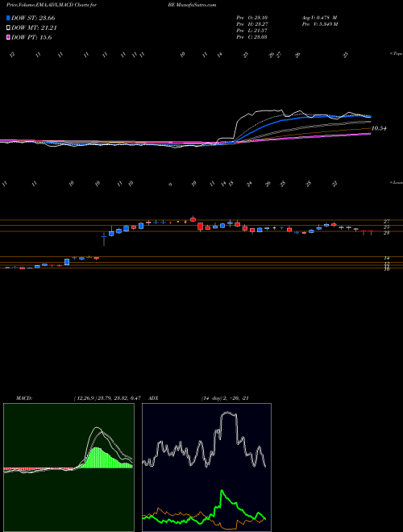Viewport: 403px width, 532px height.
Task: Click the magenta DOW PT legend swatch
Action: [8, 38]
